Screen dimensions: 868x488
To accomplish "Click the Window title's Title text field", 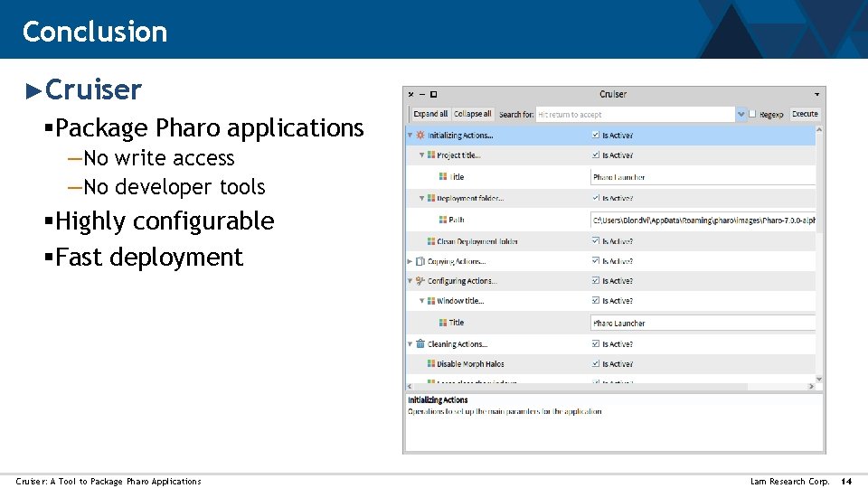I will pyautogui.click(x=703, y=324).
